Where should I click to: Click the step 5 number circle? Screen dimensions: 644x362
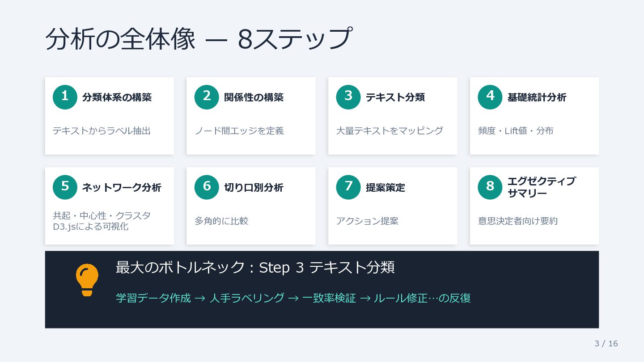click(65, 187)
